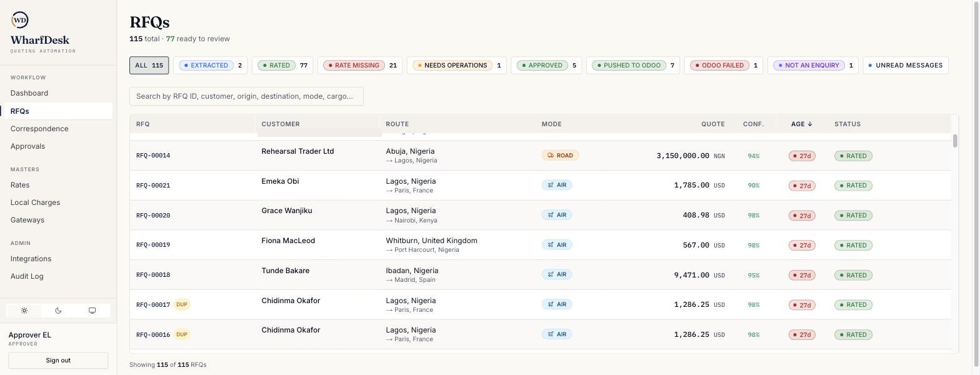Sort by Conf. column header
The height and width of the screenshot is (375, 980).
pyautogui.click(x=753, y=124)
